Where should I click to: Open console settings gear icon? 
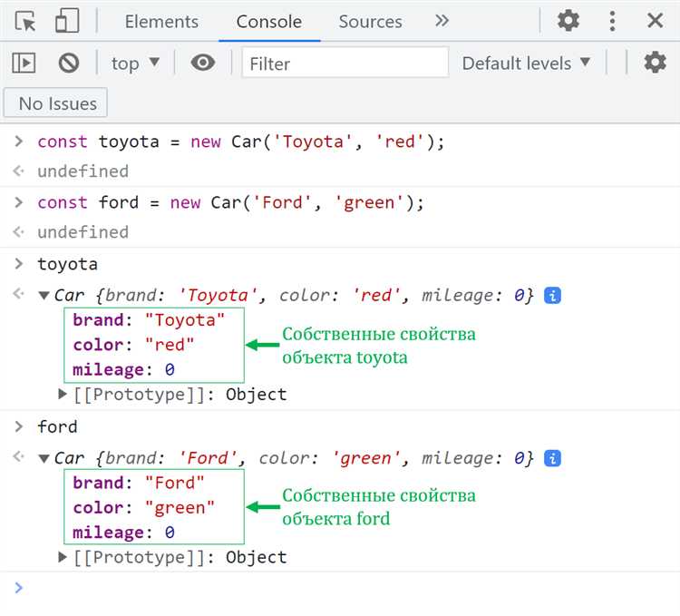(x=655, y=63)
